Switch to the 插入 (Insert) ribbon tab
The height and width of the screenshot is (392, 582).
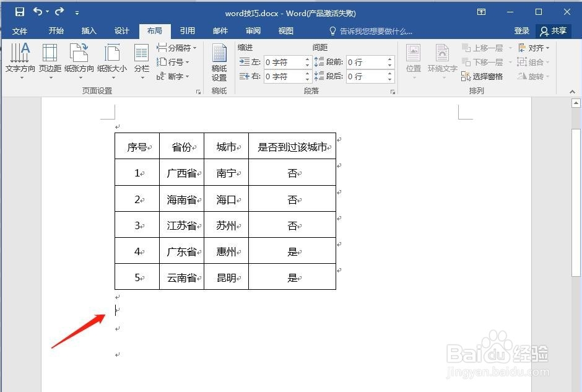pos(88,31)
